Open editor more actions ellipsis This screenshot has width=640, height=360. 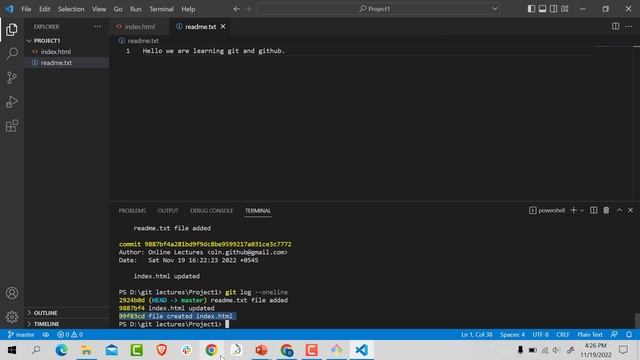pos(629,27)
